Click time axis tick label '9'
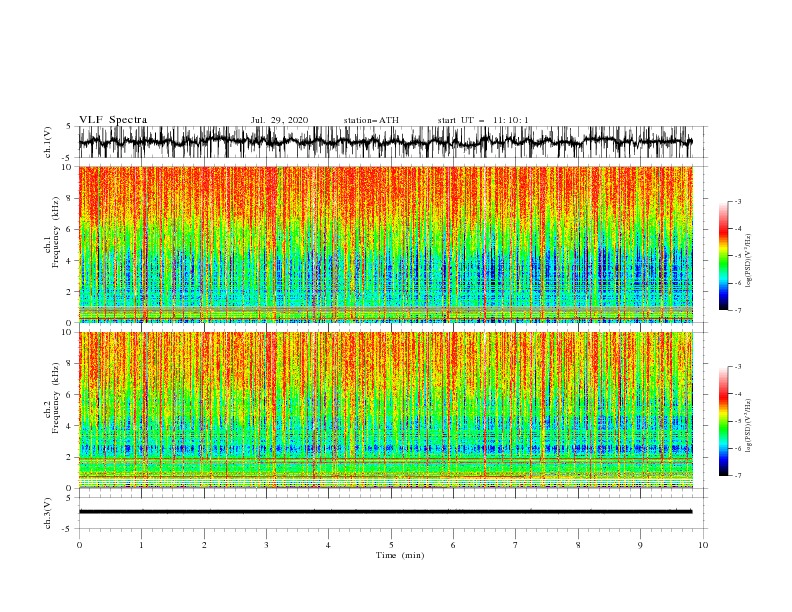The image size is (792, 612). [640, 545]
